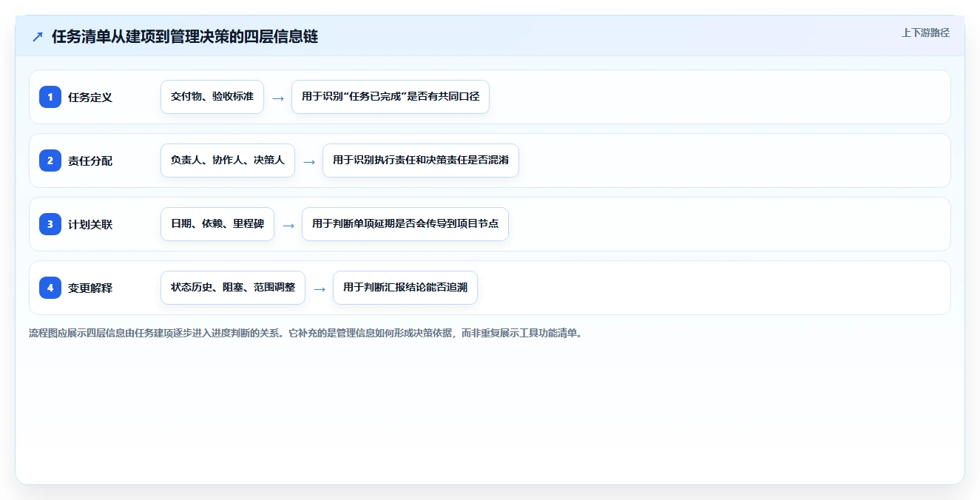
Task: Click the 任务定义 row label
Action: point(90,98)
